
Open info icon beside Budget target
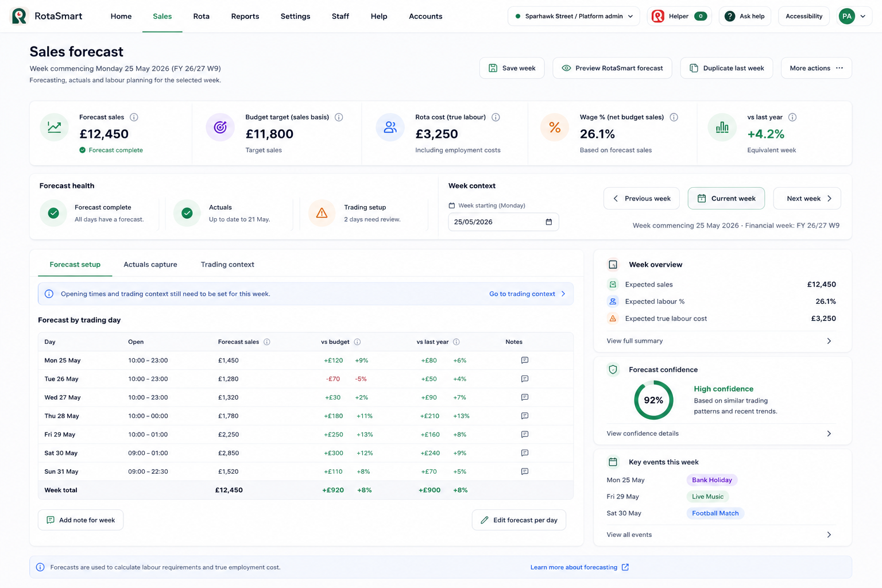[339, 117]
